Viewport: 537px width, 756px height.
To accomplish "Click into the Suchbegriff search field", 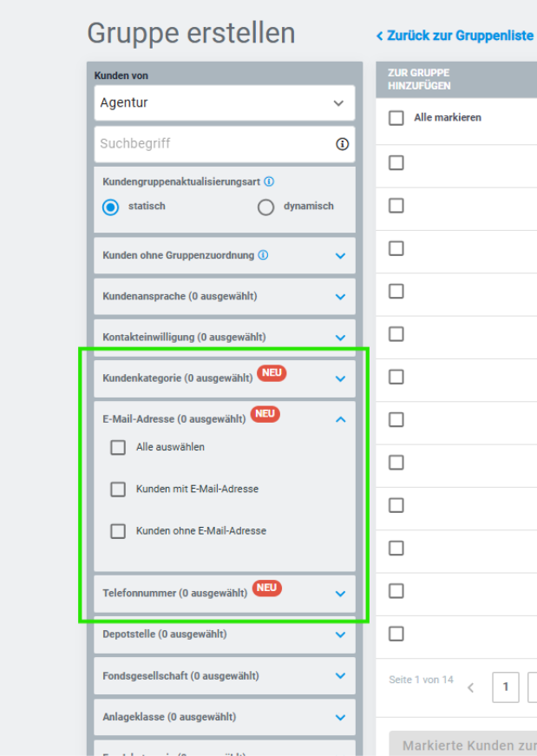I will (x=213, y=144).
